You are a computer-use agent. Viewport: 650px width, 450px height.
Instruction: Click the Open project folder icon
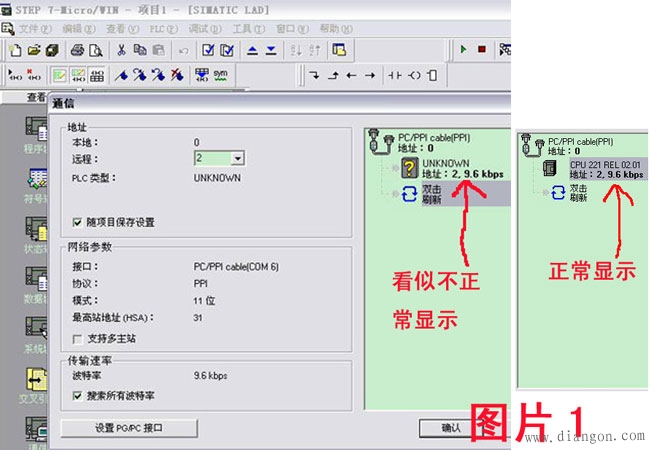[x=33, y=49]
